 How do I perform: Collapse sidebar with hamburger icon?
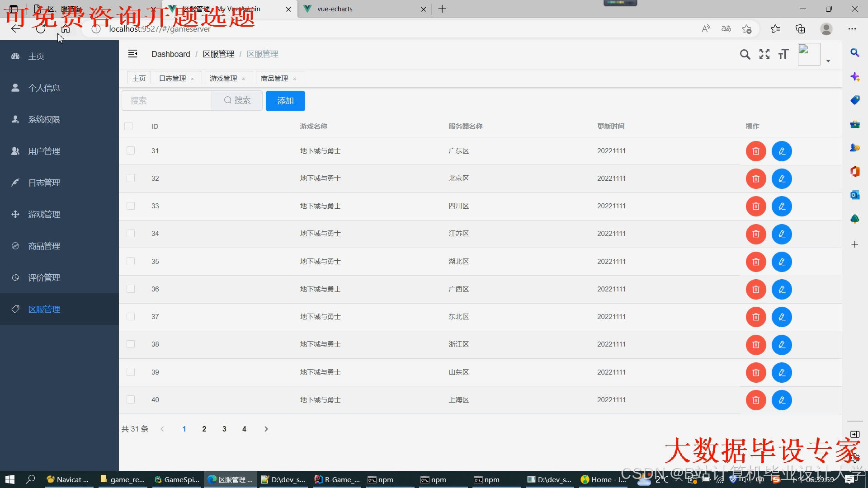[x=132, y=54]
